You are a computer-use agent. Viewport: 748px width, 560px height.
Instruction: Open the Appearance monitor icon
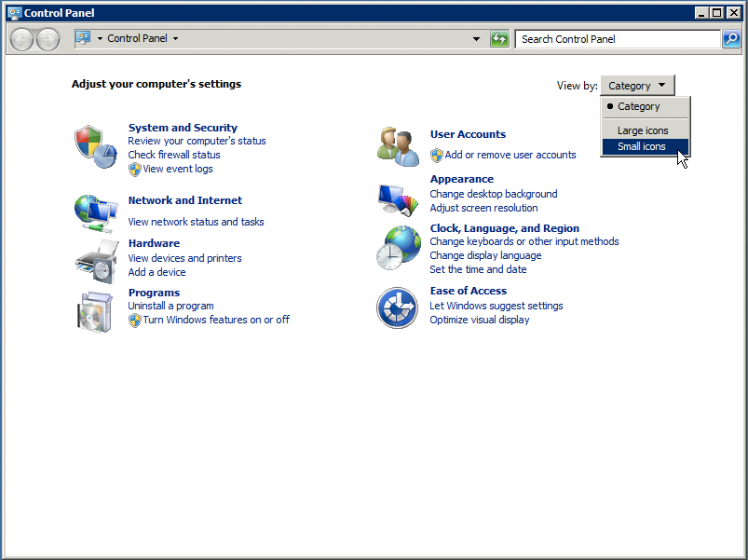[398, 199]
